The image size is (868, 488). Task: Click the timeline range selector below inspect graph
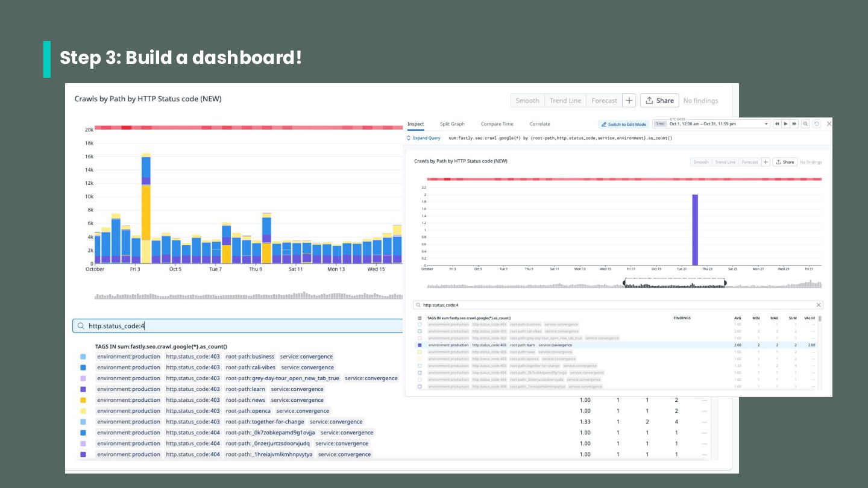(675, 283)
